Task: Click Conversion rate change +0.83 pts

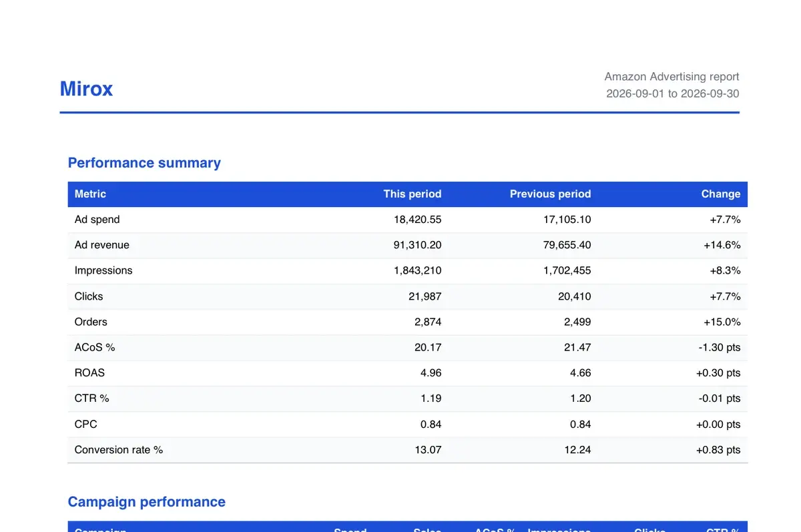Action: coord(718,450)
